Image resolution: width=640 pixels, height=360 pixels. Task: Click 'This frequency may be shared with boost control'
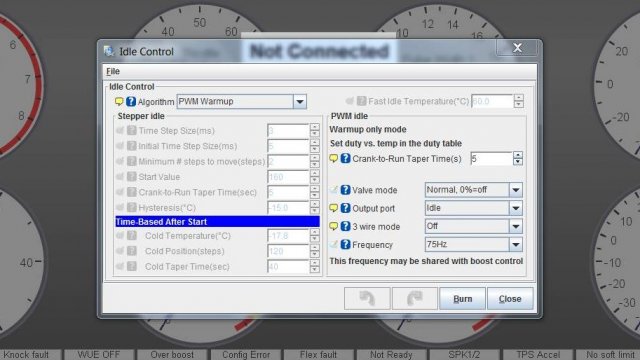[x=426, y=261]
